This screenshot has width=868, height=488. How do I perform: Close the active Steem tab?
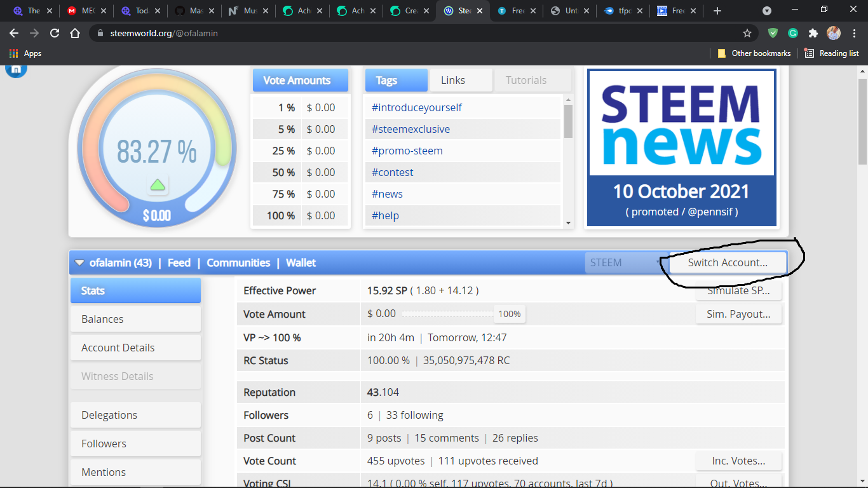click(x=481, y=11)
